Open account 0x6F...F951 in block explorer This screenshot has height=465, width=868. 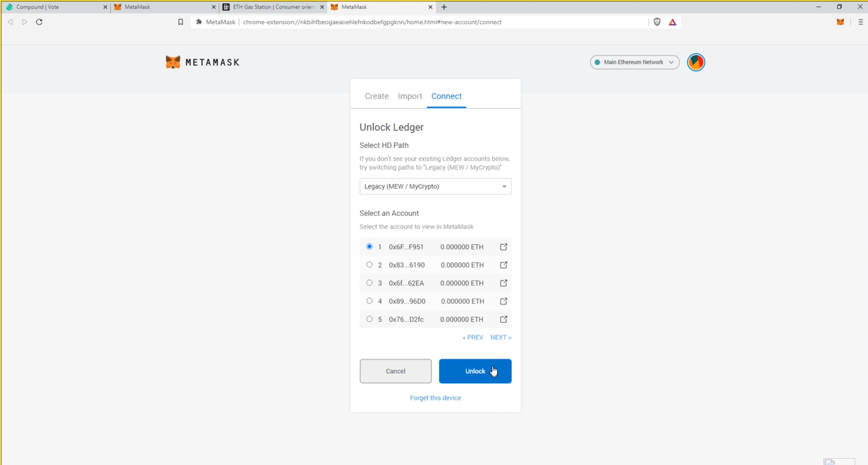503,247
